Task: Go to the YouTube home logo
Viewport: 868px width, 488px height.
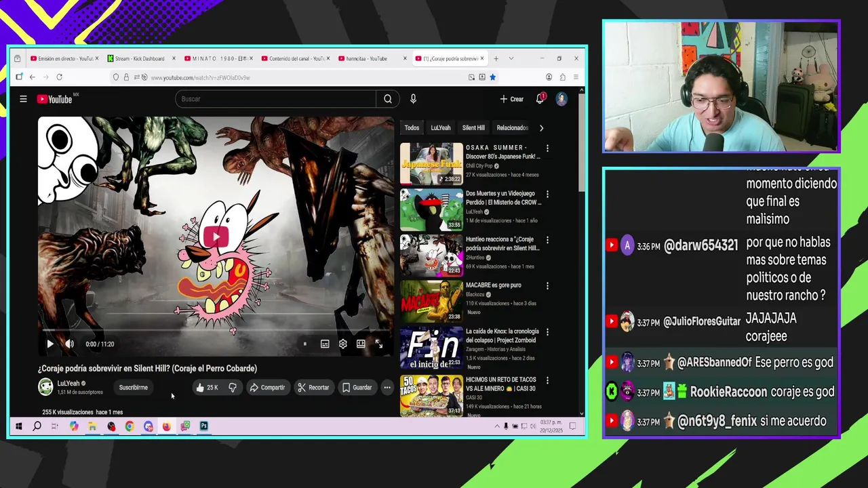Action: (54, 99)
